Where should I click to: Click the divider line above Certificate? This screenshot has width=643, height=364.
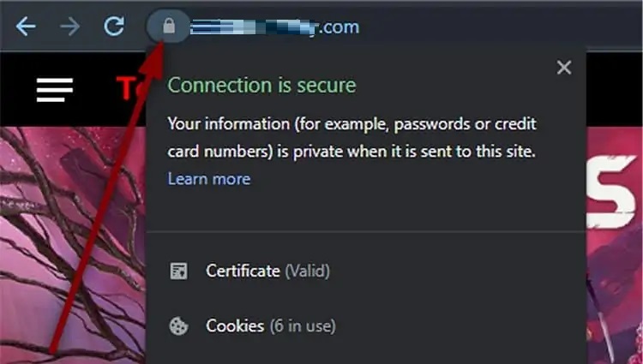coord(366,231)
